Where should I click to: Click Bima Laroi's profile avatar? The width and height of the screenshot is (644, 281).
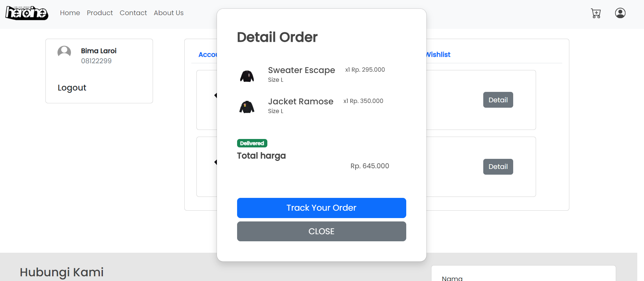pyautogui.click(x=64, y=52)
